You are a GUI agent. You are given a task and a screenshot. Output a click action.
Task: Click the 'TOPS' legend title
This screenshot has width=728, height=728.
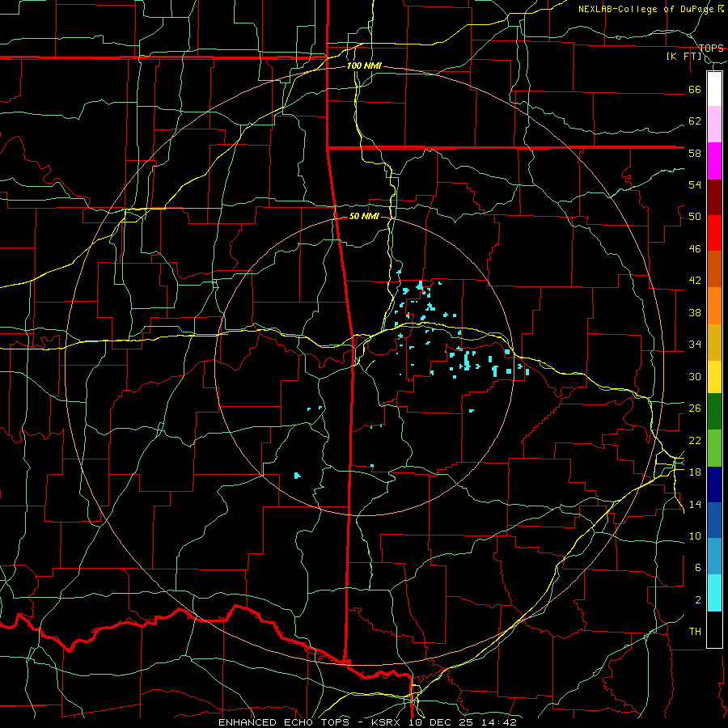[711, 49]
